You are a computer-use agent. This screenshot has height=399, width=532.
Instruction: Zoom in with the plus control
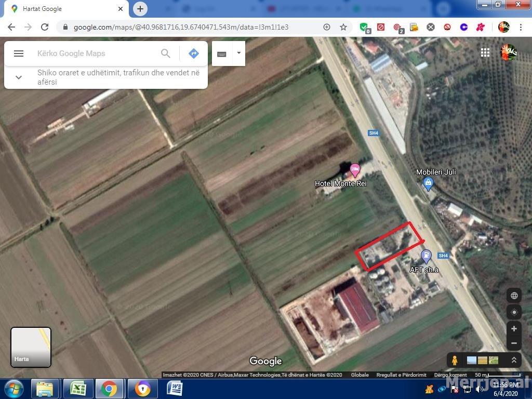pyautogui.click(x=514, y=328)
